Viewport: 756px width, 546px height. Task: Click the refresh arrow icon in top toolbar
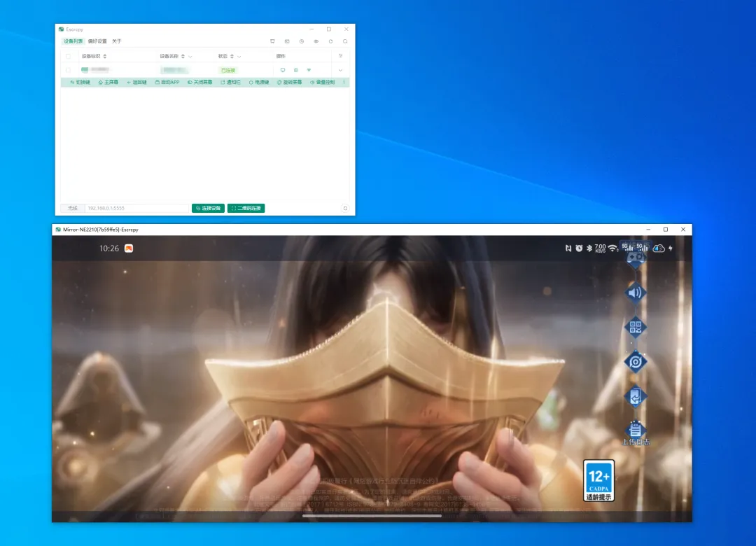[330, 41]
